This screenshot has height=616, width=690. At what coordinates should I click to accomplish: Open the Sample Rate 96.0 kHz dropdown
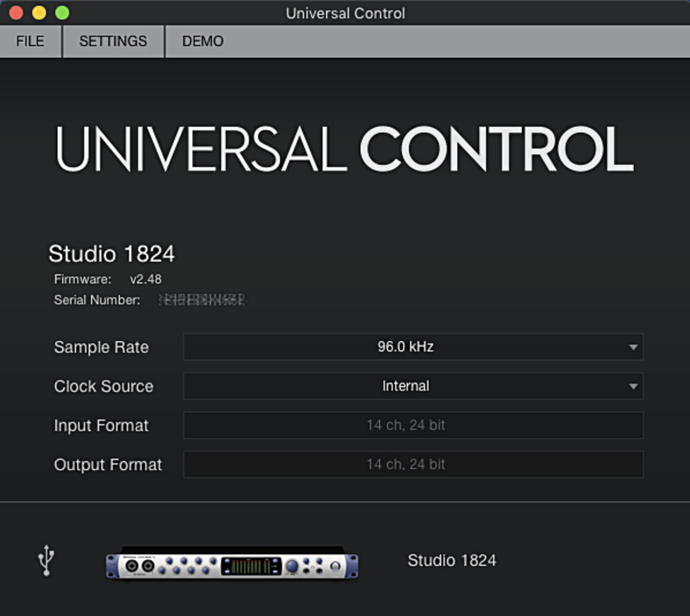click(413, 347)
